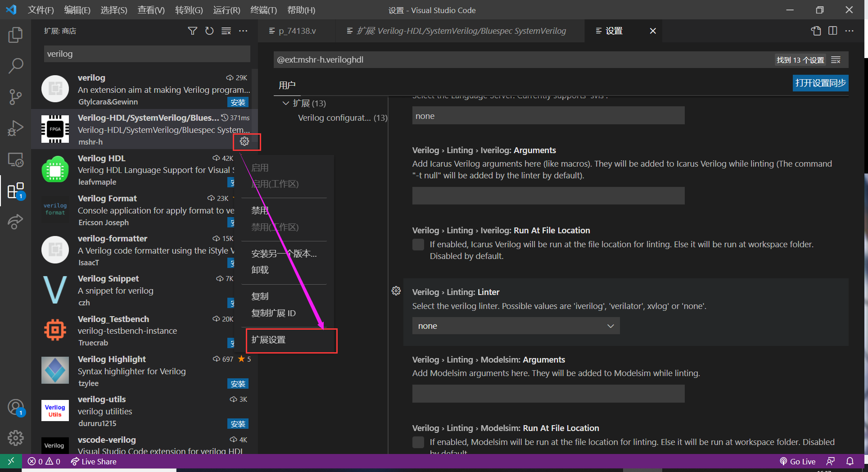Toggle Modelsim Run At File Location checkbox
Image resolution: width=868 pixels, height=472 pixels.
pyautogui.click(x=418, y=442)
